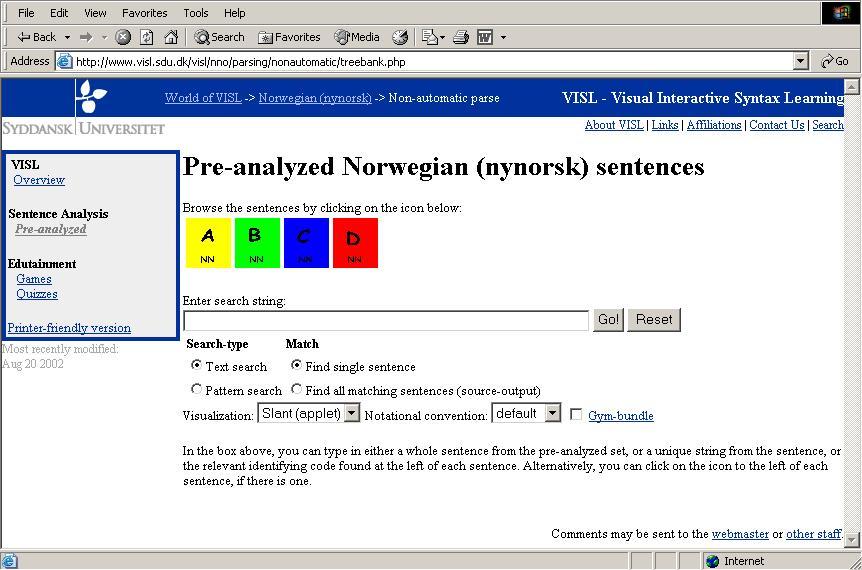Click the red D sentence icon

pos(354,243)
